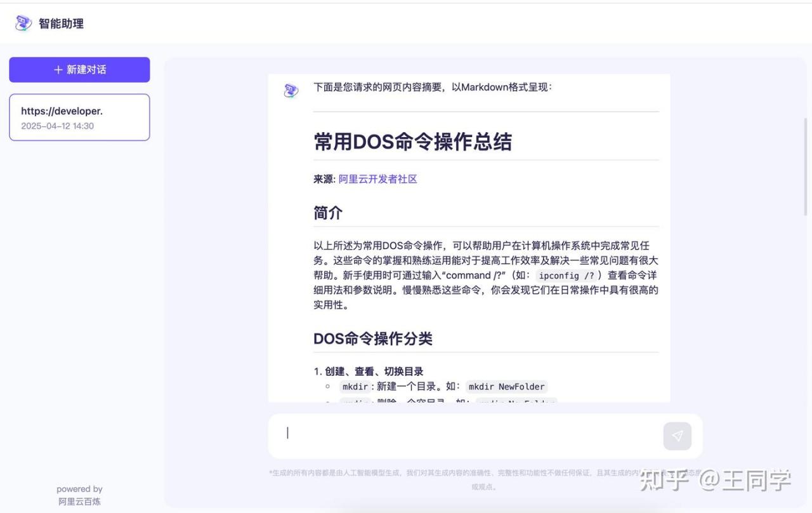Open the 阿里云开发者社区 source link
This screenshot has height=513, width=812.
coord(377,179)
